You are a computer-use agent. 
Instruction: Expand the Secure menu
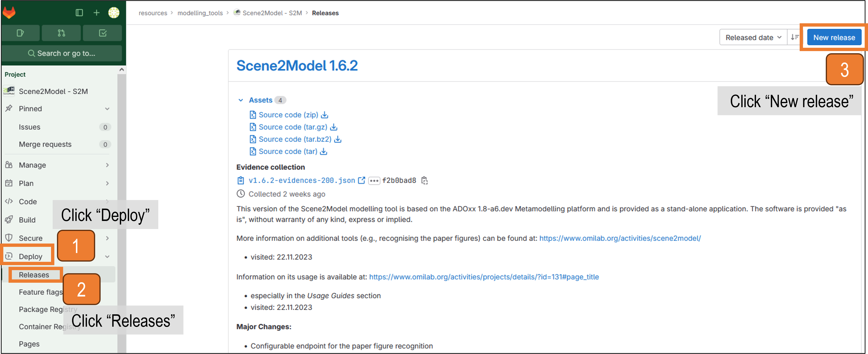tap(30, 238)
